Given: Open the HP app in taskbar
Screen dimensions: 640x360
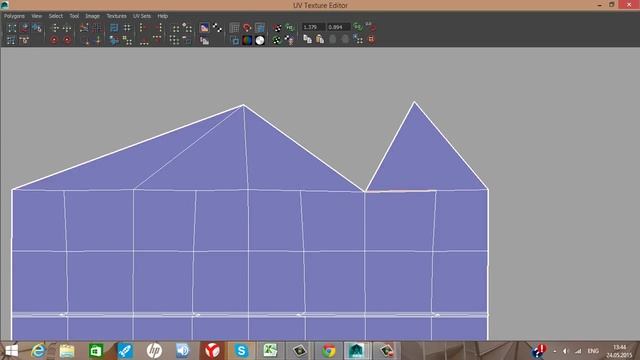Looking at the screenshot, I should click(154, 351).
